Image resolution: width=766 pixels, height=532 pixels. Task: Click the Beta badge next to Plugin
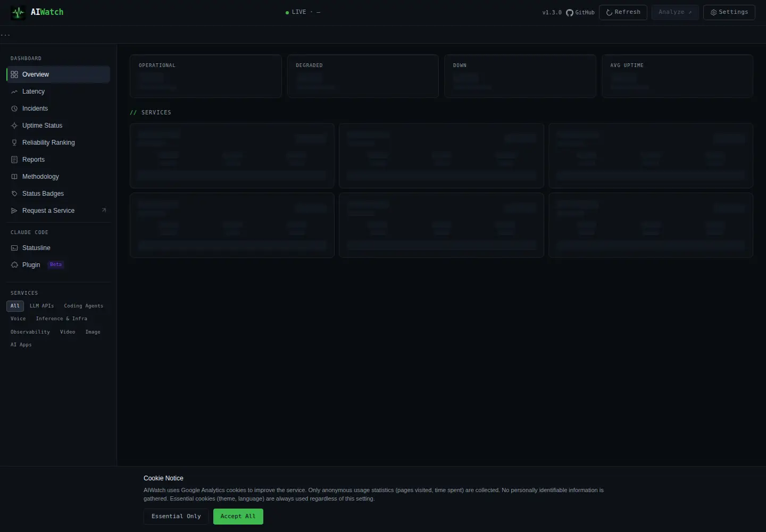[x=56, y=264]
